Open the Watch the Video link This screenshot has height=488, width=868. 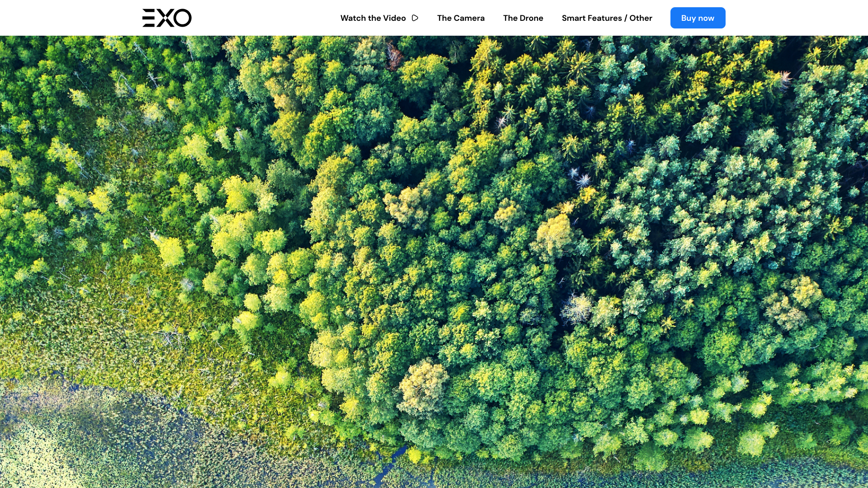(x=379, y=18)
